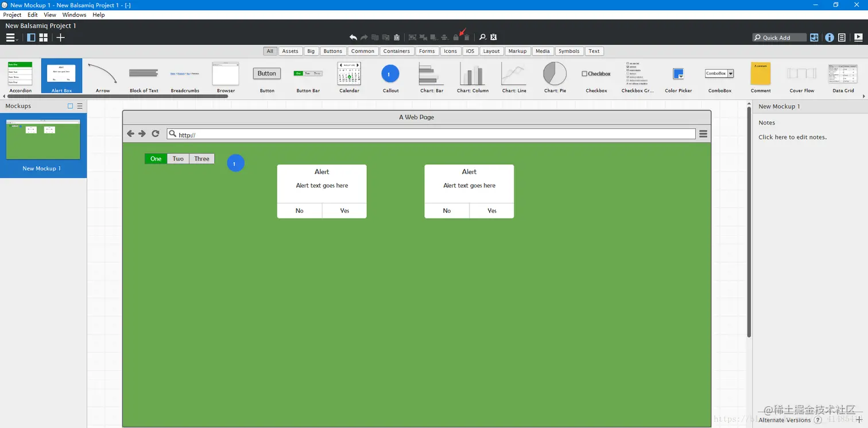
Task: Click the Quick Add search field
Action: point(779,37)
